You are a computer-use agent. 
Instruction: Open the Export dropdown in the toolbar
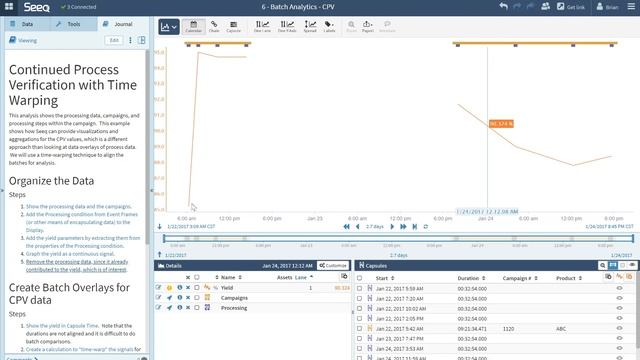pos(367,27)
